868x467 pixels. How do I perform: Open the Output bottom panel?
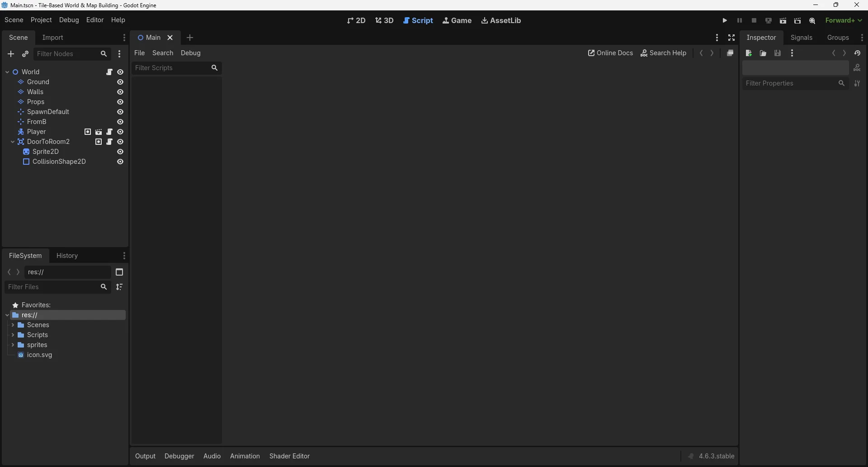pyautogui.click(x=145, y=456)
